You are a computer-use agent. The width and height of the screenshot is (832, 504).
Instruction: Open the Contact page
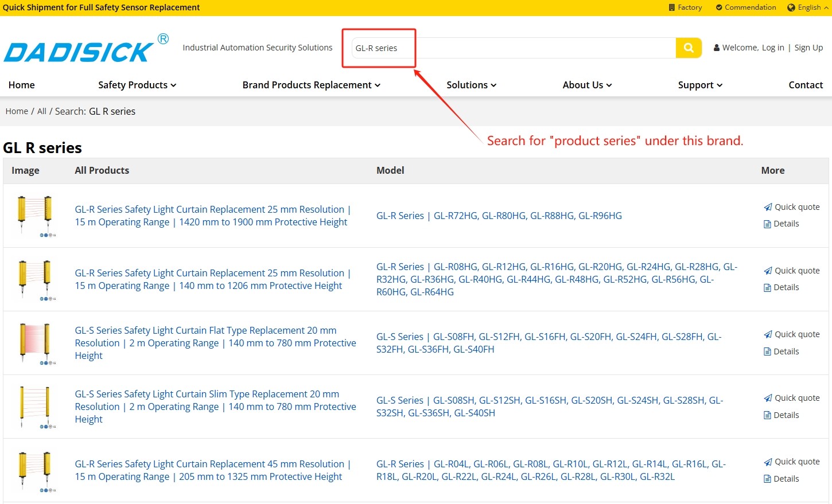point(806,85)
